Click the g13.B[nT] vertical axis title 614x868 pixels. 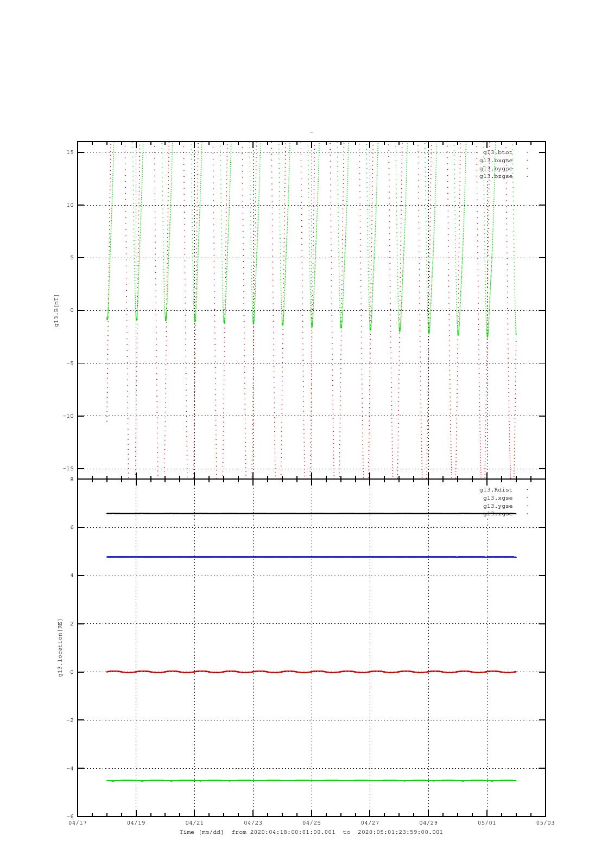pos(57,310)
